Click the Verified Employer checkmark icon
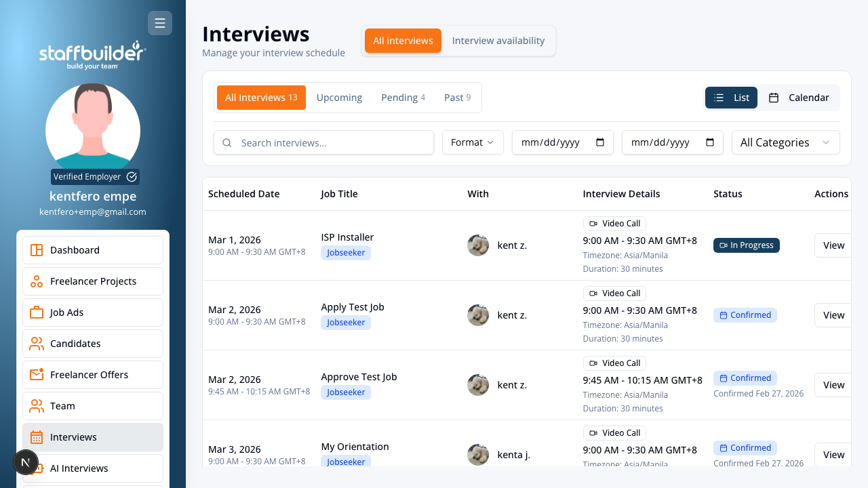The height and width of the screenshot is (488, 868). click(x=132, y=177)
